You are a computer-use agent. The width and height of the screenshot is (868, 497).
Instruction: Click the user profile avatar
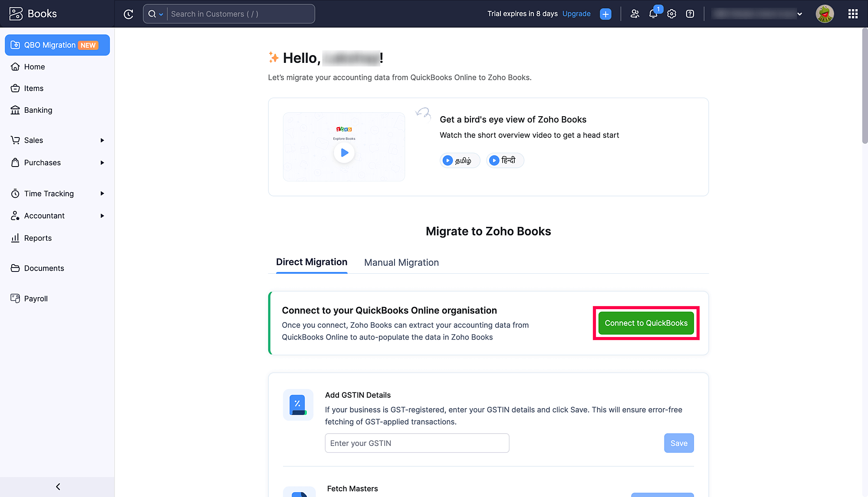click(x=824, y=14)
